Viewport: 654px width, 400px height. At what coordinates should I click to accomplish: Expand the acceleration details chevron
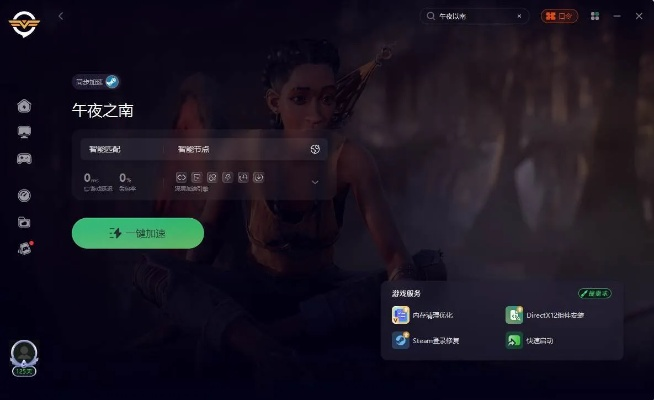point(315,182)
